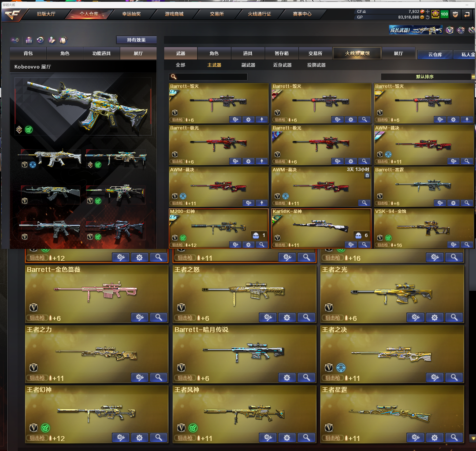Filter by the 投掷武器 subcategory

(316, 65)
